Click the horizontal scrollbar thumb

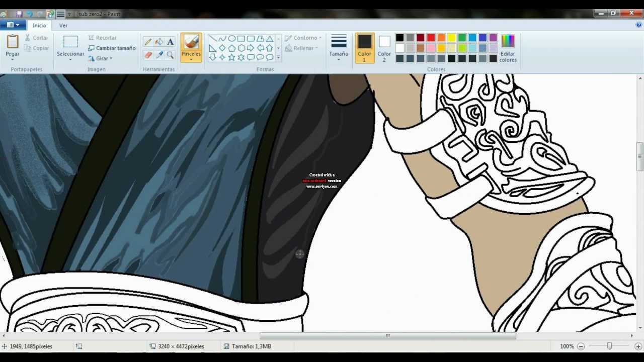(388, 335)
